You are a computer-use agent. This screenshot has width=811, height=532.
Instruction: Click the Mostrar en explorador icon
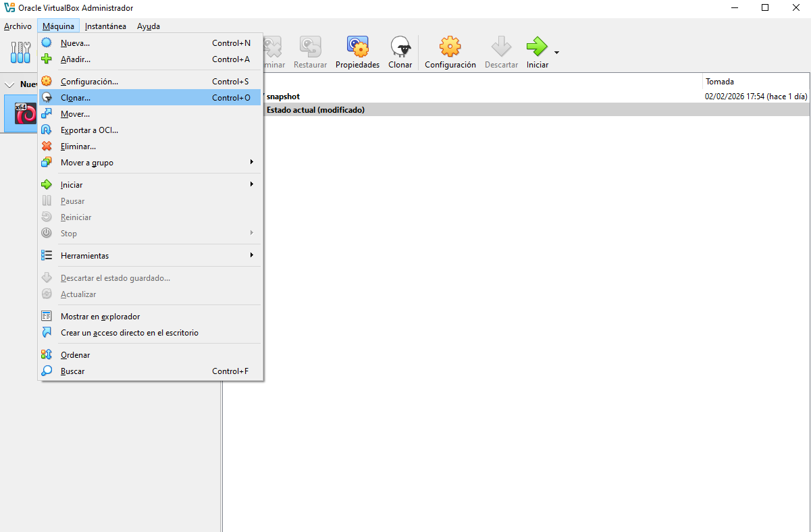(47, 316)
